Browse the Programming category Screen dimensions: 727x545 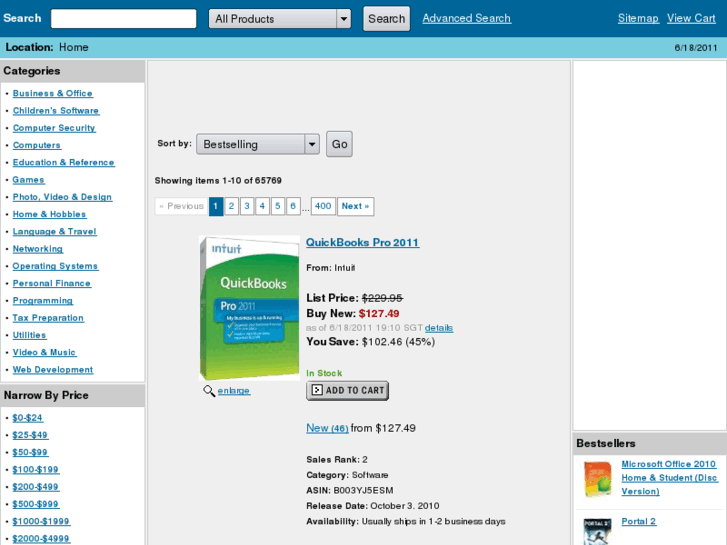pos(43,300)
